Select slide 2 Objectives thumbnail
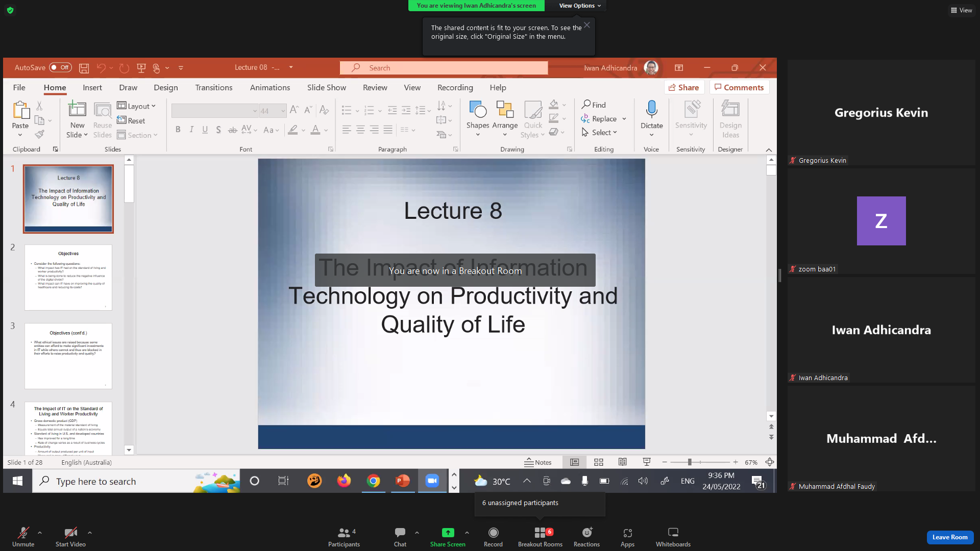Screen dimensions: 980x551 68,278
